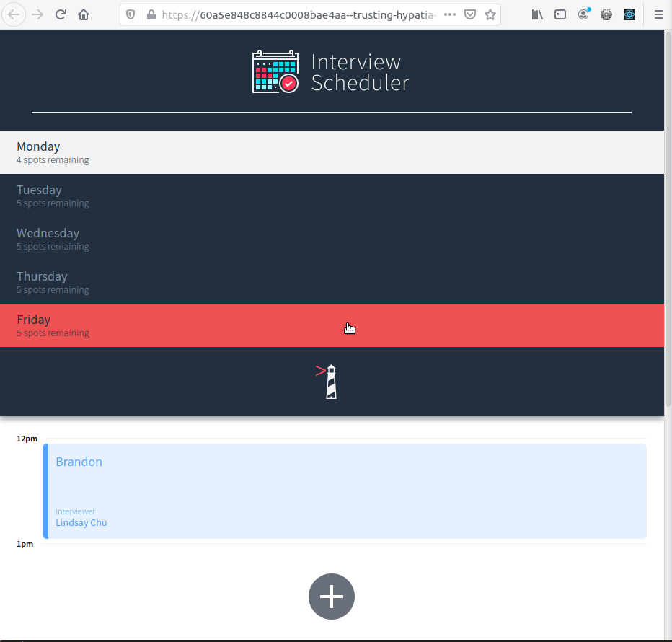This screenshot has width=672, height=642.
Task: Click the browser back arrow button
Action: pyautogui.click(x=14, y=14)
